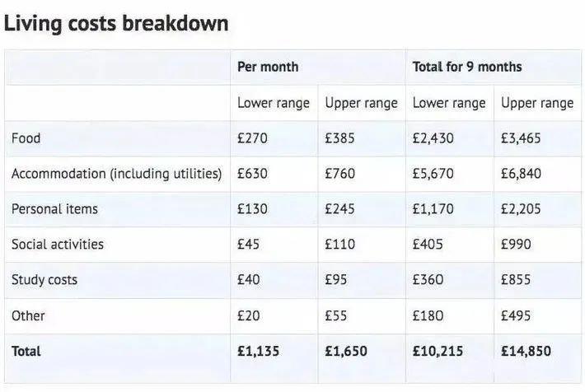Click "Lower range" under Per month
The width and height of the screenshot is (585, 392).
point(274,103)
